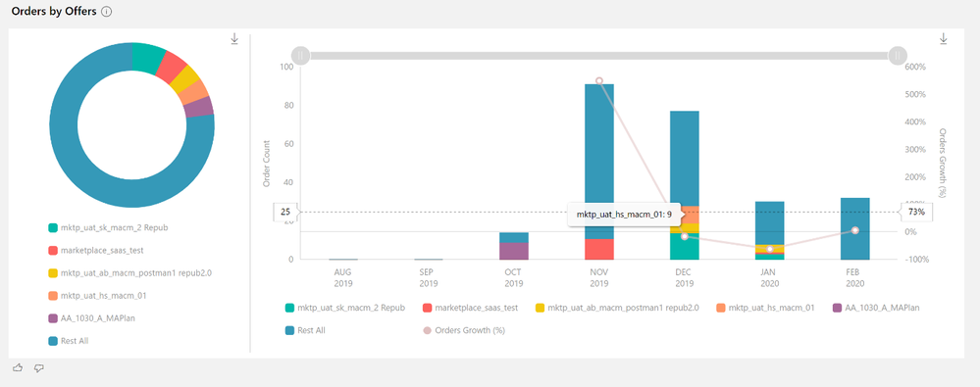The width and height of the screenshot is (980, 387).
Task: Click the purple segment of OCT 2019 bar
Action: tap(514, 251)
